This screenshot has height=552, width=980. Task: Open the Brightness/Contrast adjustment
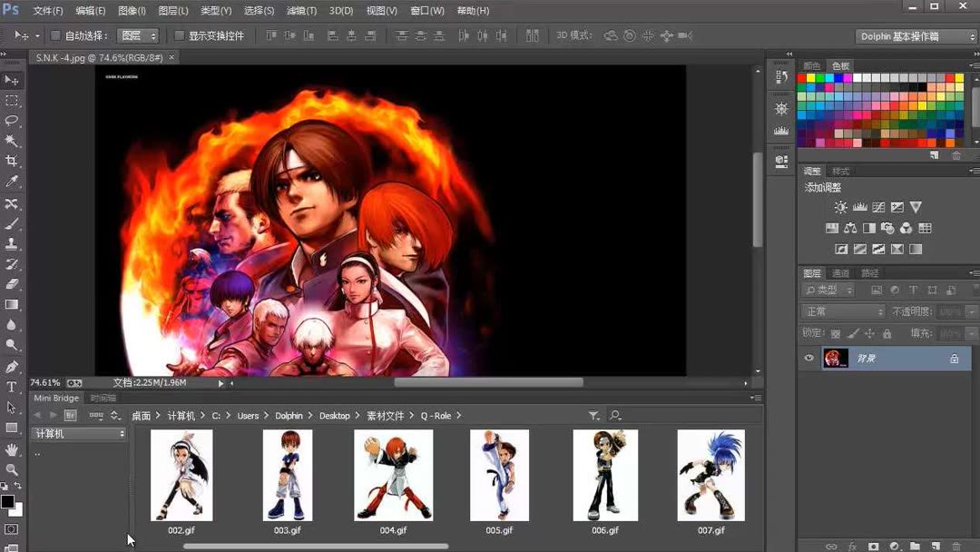pos(840,207)
